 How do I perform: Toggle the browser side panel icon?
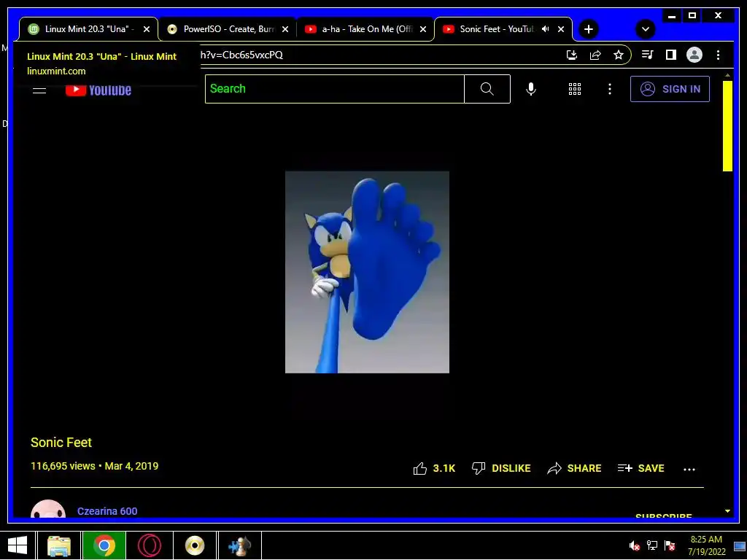tap(671, 55)
